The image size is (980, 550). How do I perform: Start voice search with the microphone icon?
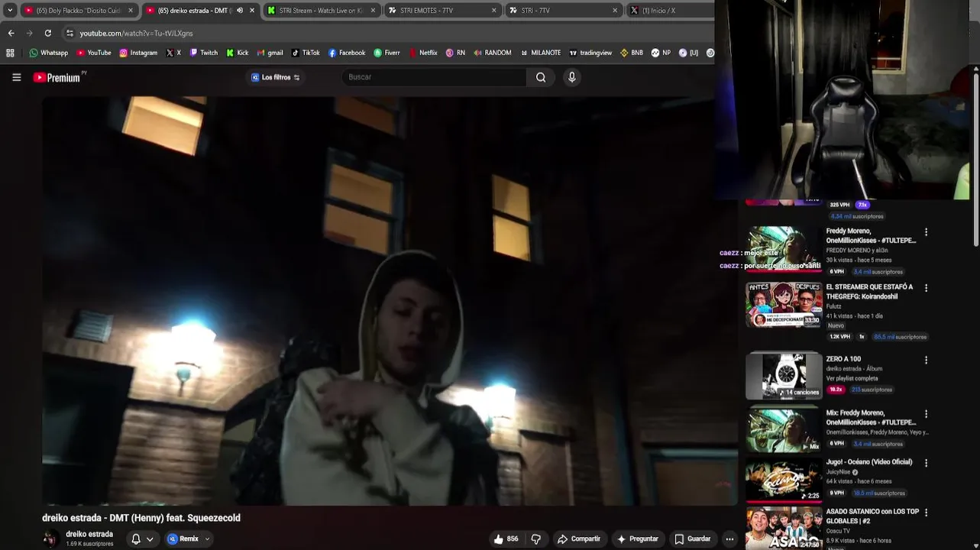[571, 77]
